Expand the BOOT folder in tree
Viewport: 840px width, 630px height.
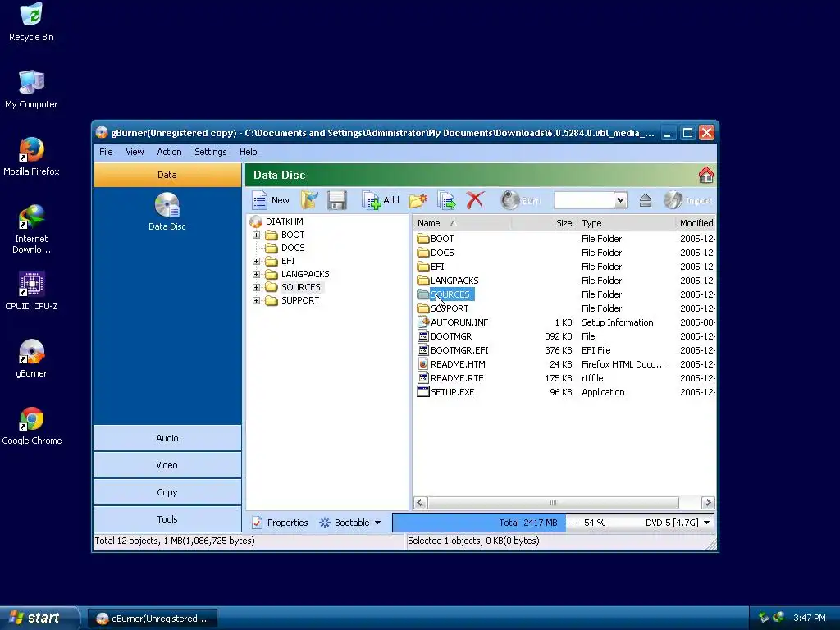[256, 235]
